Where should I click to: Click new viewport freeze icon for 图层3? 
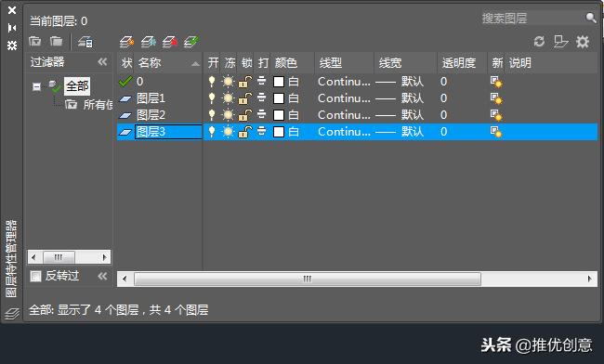coord(496,132)
